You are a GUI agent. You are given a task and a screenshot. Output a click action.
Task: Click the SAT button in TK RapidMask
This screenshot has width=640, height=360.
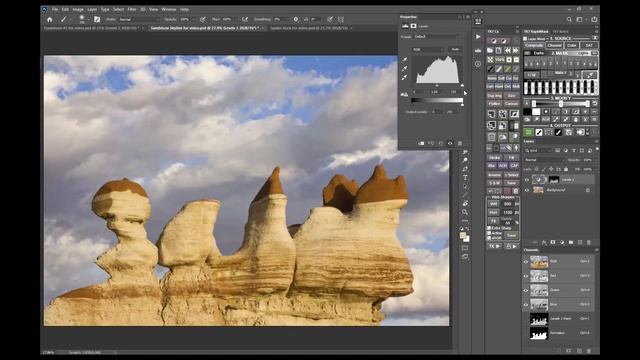589,45
